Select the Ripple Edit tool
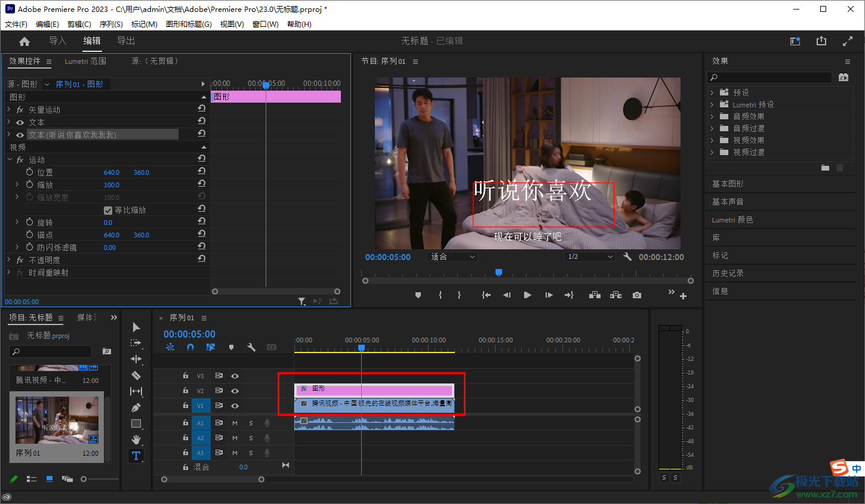 pyautogui.click(x=136, y=359)
